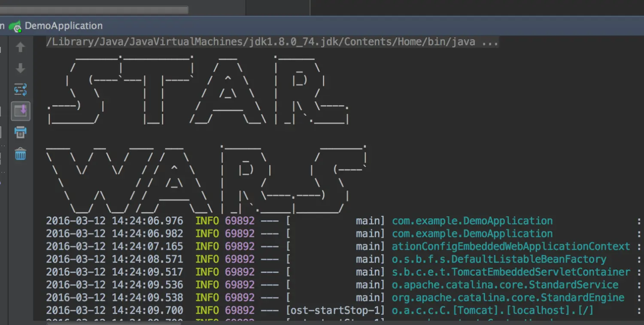Click main] thread in the 14:24:08.571 row

(x=371, y=259)
